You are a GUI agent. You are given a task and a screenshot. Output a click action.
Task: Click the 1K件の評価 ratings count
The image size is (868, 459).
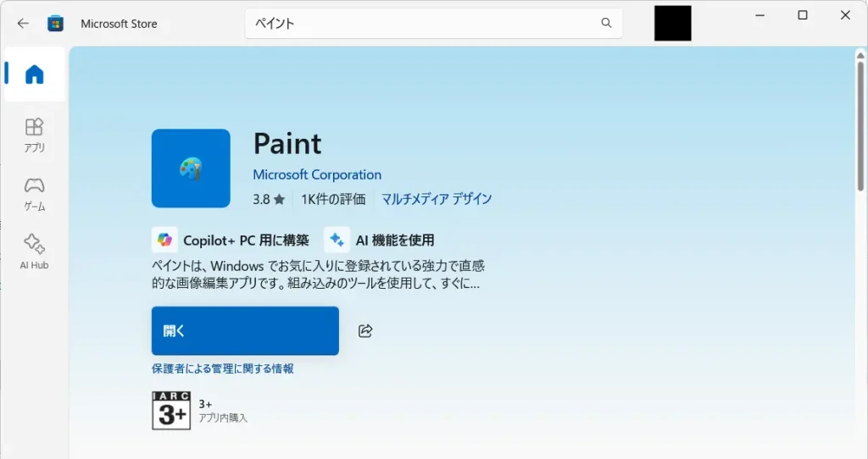(x=333, y=199)
